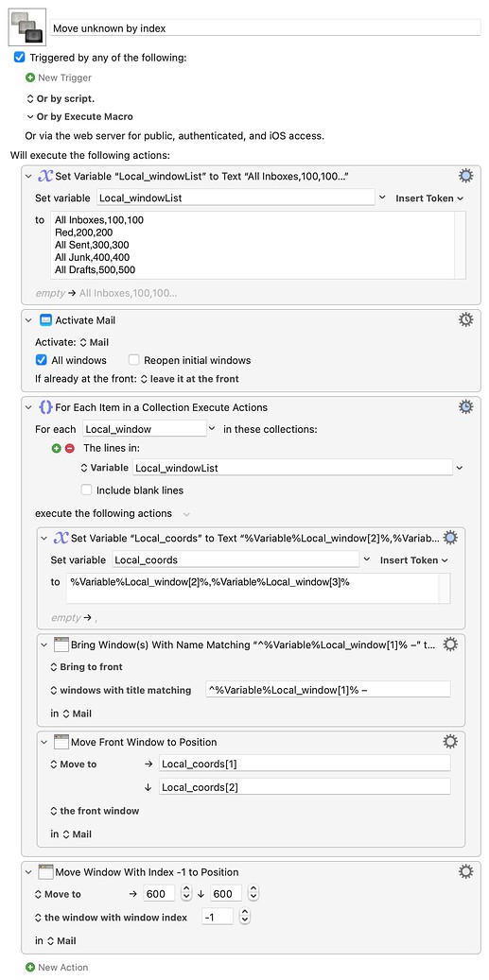
Task: Uncheck Triggered by any of the following
Action: point(19,58)
